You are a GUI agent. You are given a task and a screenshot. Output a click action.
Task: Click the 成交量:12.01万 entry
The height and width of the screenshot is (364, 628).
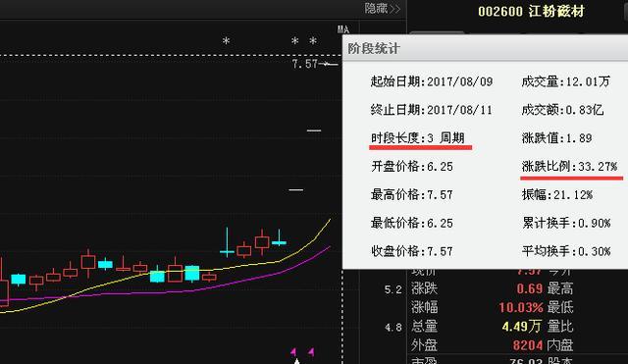click(x=565, y=81)
